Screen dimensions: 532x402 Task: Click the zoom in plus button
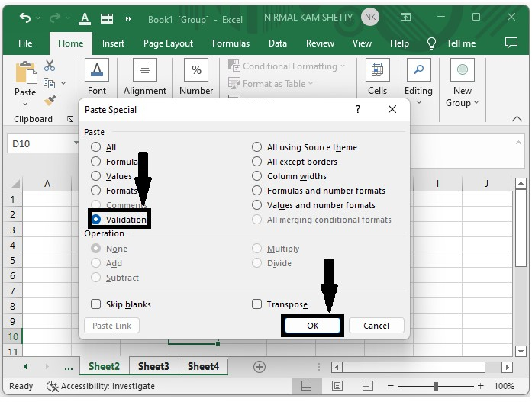point(480,386)
